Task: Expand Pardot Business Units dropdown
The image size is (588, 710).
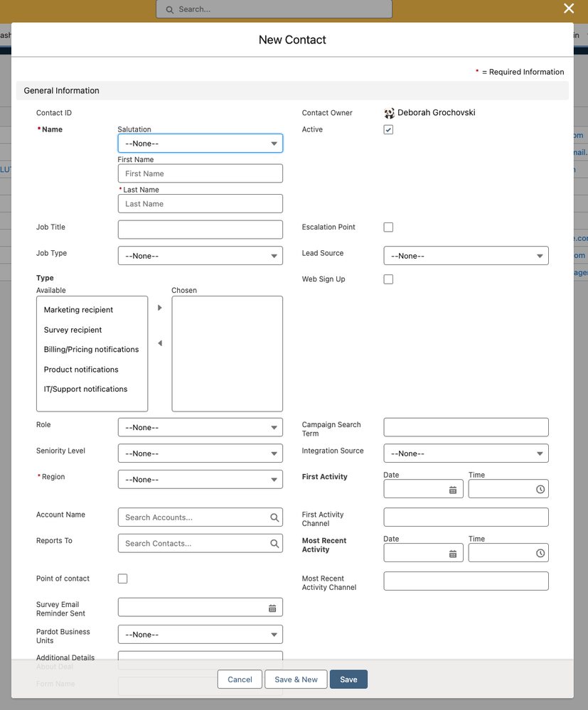Action: 201,635
